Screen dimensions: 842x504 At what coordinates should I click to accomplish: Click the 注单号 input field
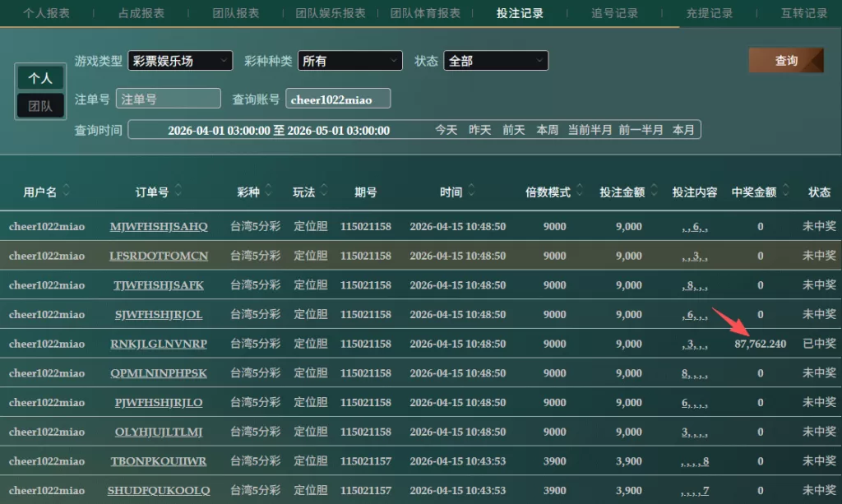click(x=169, y=99)
